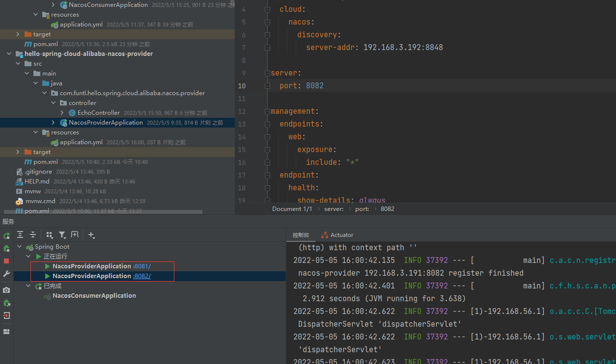Collapse the 已完成 group
Viewport: 616px width, 364px height.
point(28,286)
